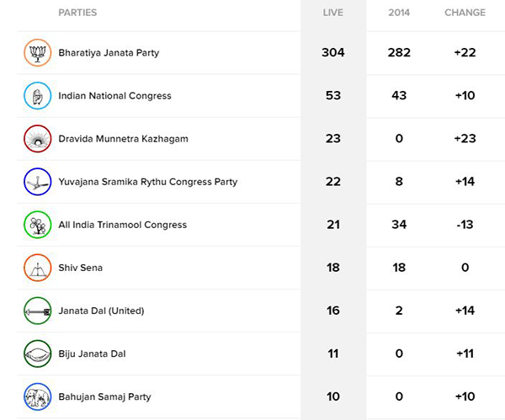Select the 2014 column header
The width and height of the screenshot is (505, 420).
399,13
